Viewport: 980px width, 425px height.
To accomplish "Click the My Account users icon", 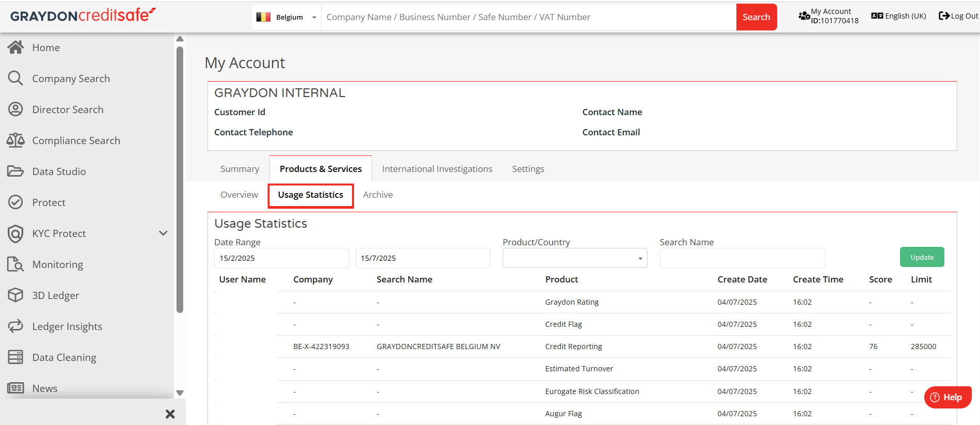I will 804,16.
